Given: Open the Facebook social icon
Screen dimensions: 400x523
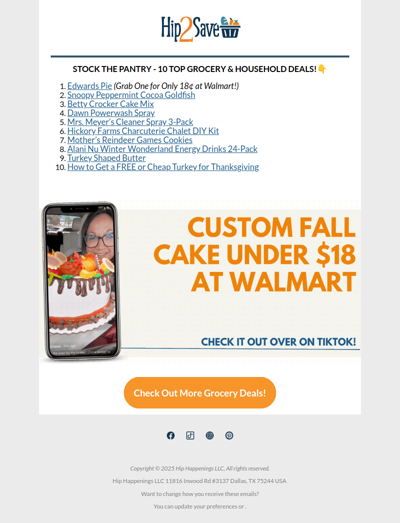Looking at the screenshot, I should click(x=170, y=436).
